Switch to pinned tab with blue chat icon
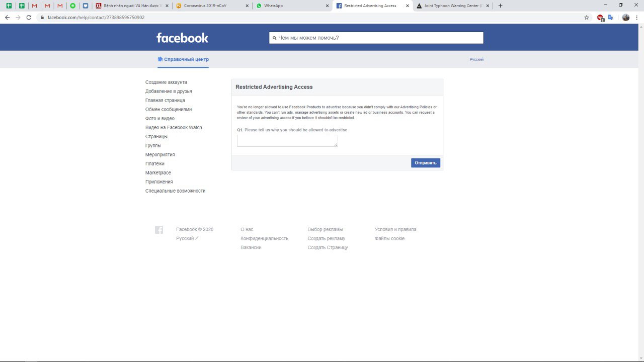Viewport: 644px width, 362px height. 86,6
